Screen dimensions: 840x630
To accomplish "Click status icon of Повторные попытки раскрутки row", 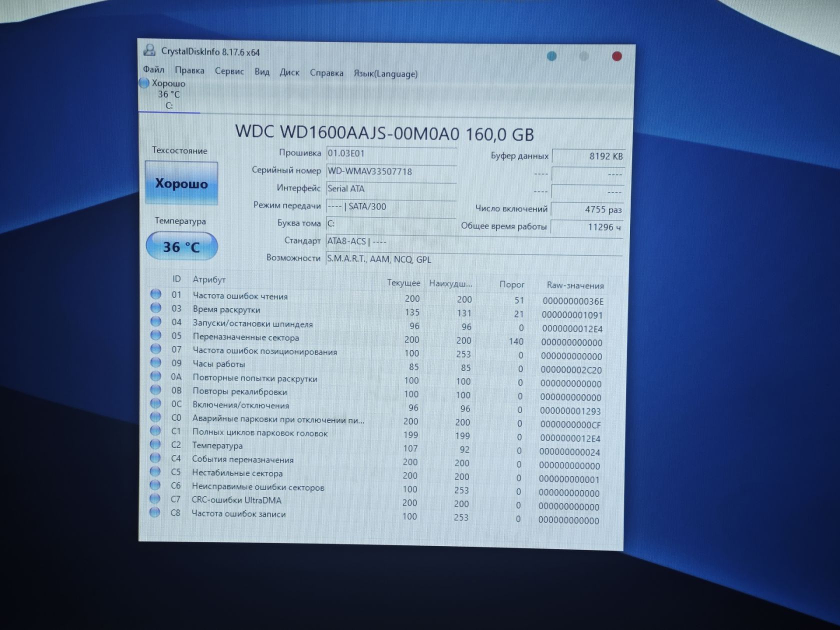I will (x=156, y=376).
